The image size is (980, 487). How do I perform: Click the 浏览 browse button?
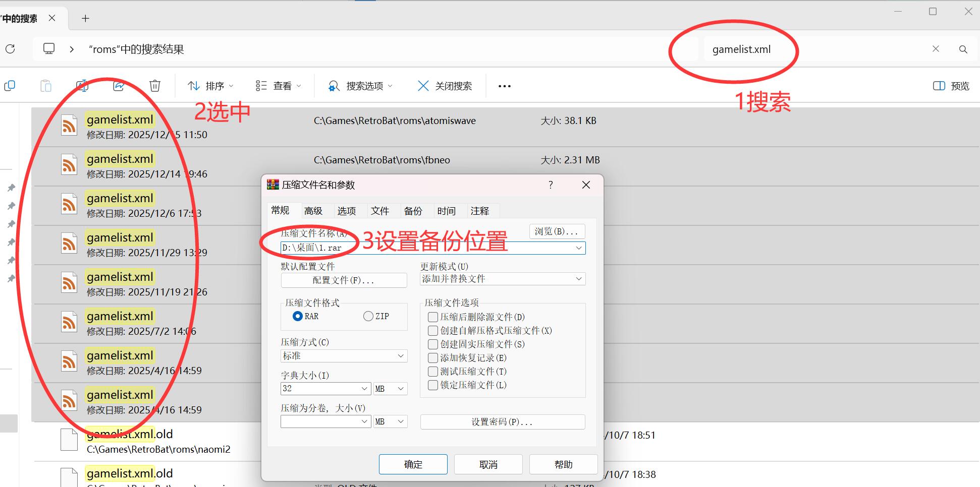557,231
